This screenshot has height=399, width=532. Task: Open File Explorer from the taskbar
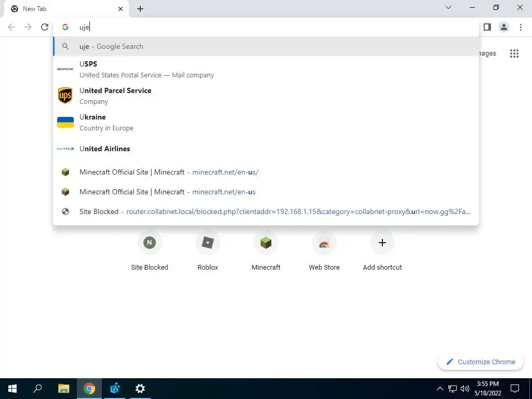click(63, 389)
